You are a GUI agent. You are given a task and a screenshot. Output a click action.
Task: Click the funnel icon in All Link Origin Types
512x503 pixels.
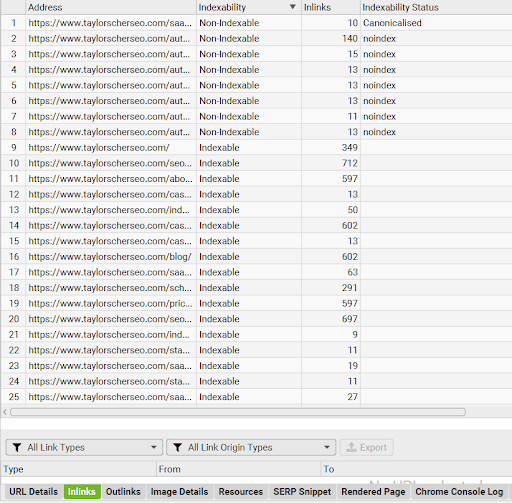point(177,447)
